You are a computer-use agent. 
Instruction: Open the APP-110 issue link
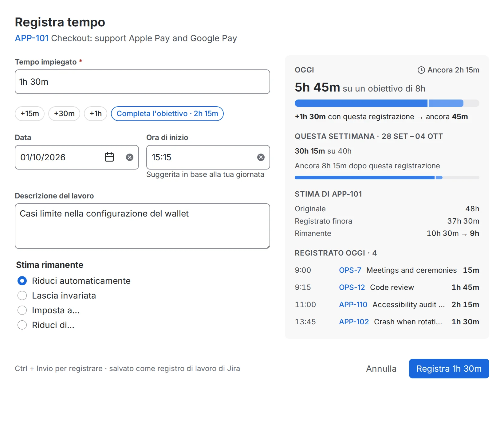coord(353,305)
